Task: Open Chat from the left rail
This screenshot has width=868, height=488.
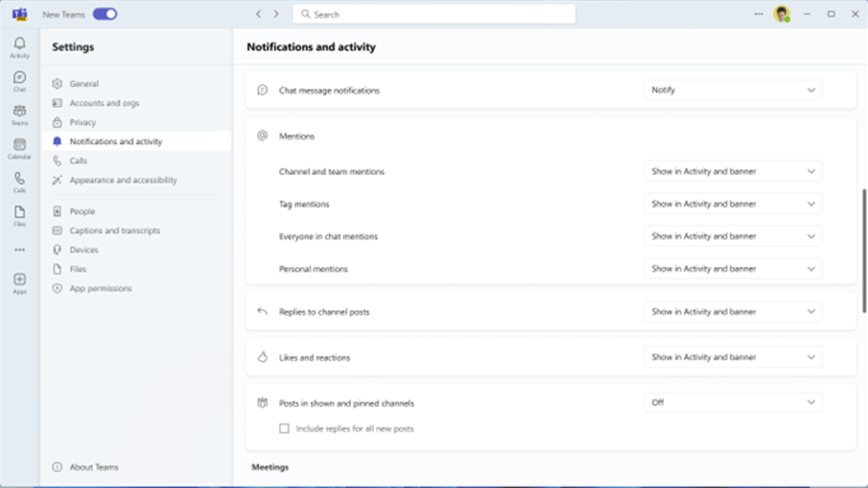Action: click(x=19, y=79)
